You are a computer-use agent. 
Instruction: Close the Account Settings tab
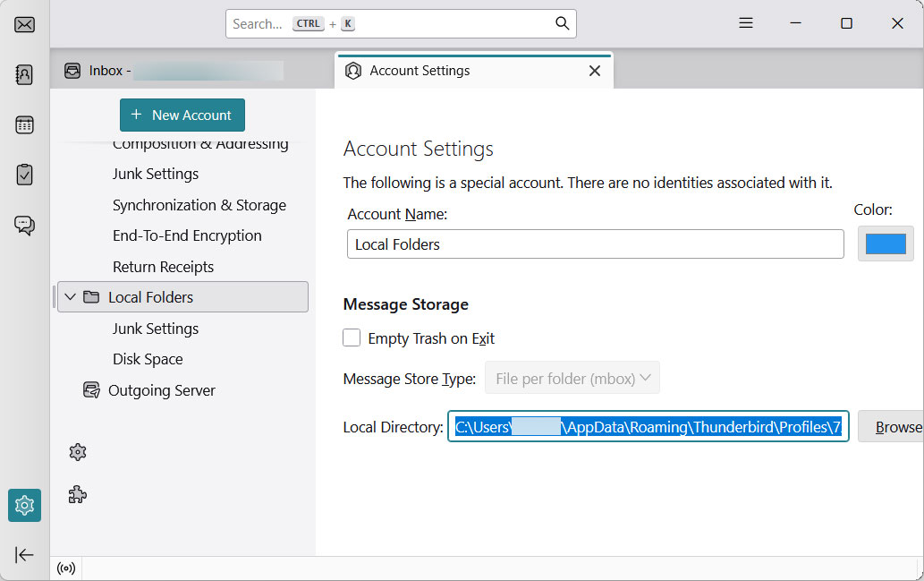[x=595, y=71]
